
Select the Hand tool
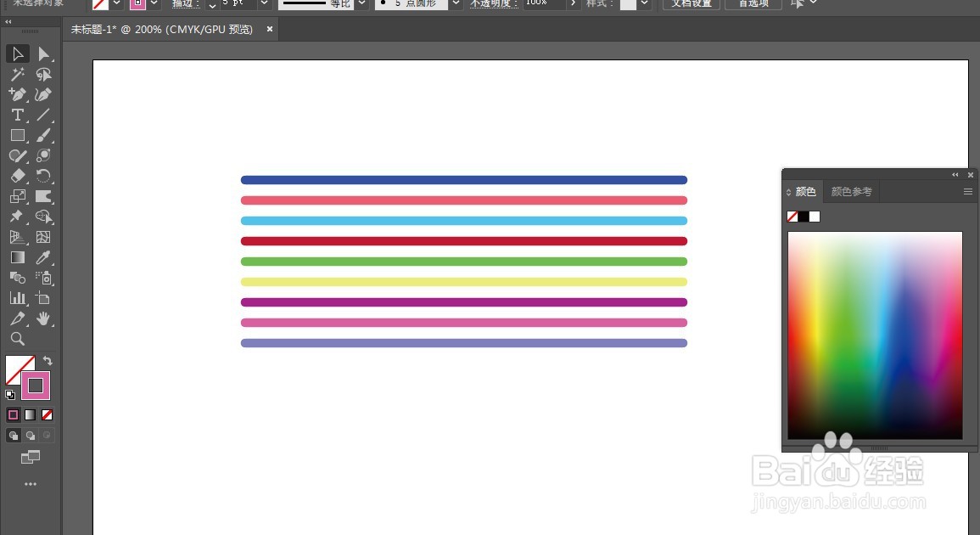(x=44, y=318)
